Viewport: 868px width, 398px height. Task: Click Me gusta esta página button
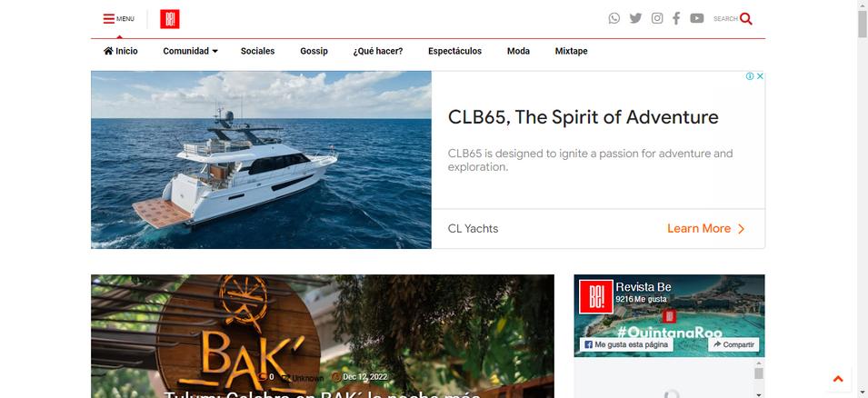click(626, 344)
